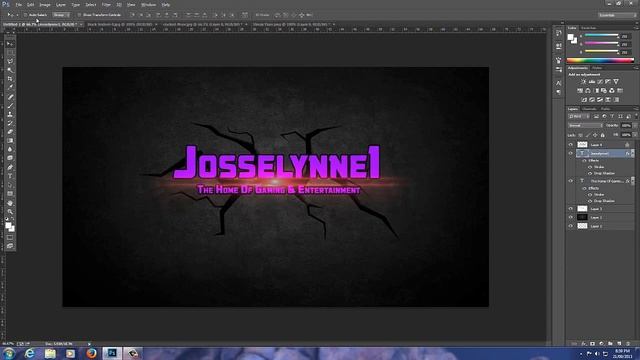Screen dimensions: 640x360
Task: Open the Auto-Select Group dropdown
Action: click(x=61, y=15)
